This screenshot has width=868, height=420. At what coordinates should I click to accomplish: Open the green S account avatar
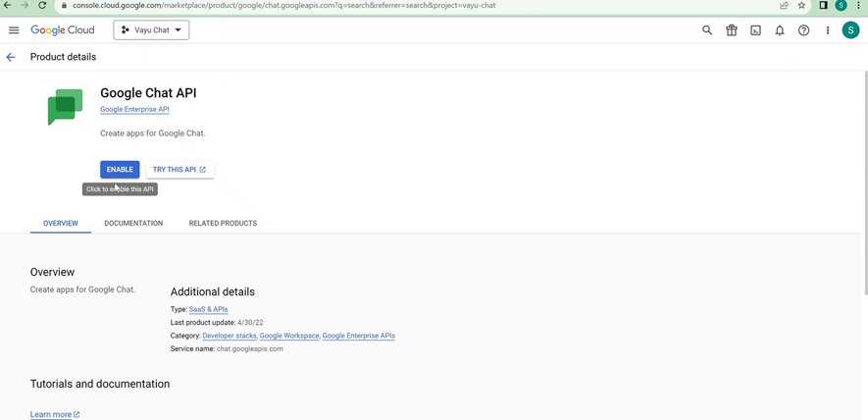pos(850,29)
